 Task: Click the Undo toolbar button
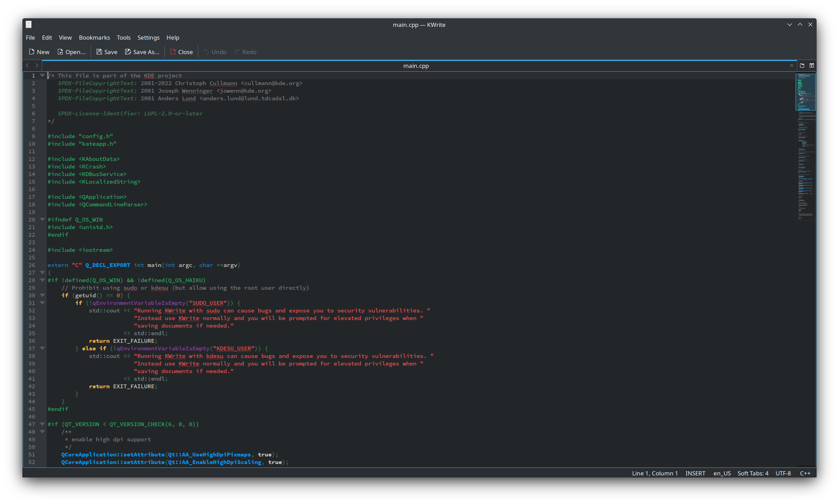215,52
